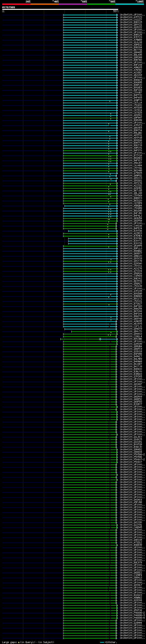
Task: Click the cyan 100% identity legend bar
Action: click(x=130, y=4)
